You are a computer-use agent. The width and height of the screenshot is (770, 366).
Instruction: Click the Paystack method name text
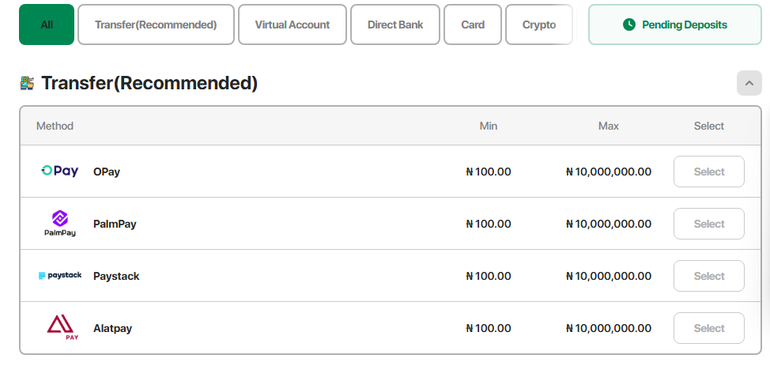click(x=116, y=276)
